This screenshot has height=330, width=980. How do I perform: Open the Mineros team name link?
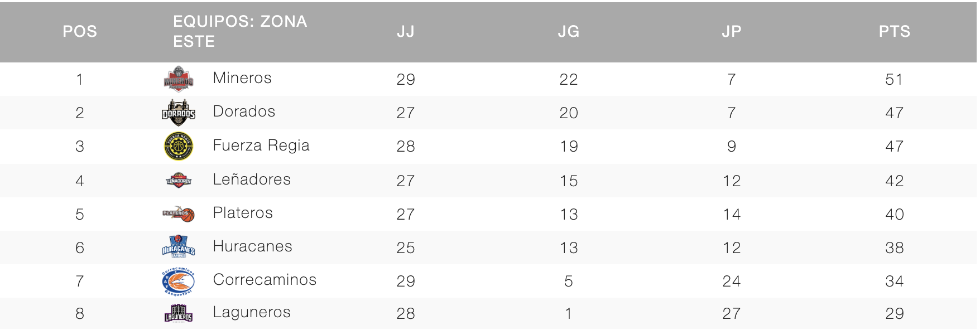click(x=242, y=78)
